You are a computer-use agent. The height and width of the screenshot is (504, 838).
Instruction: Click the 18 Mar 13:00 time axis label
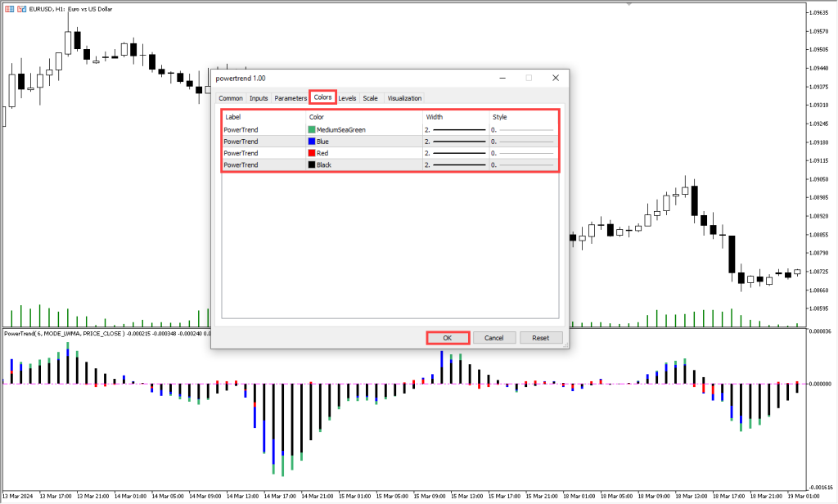pos(691,496)
